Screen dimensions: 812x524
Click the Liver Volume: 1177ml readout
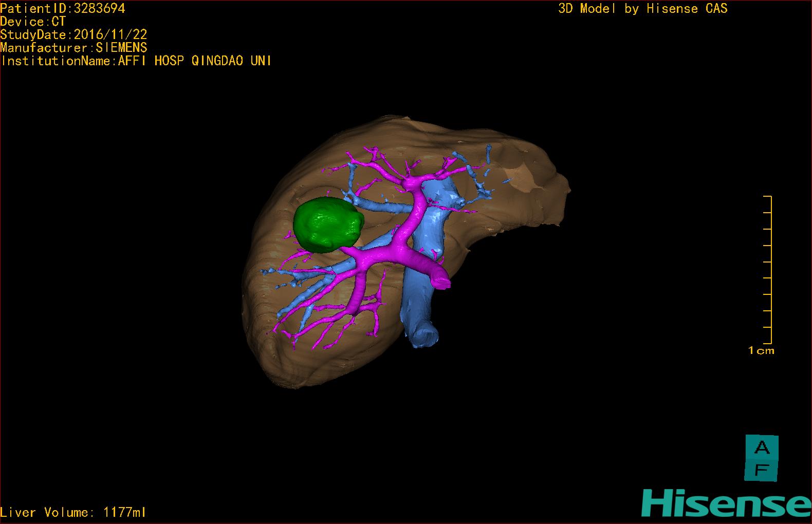(x=73, y=512)
